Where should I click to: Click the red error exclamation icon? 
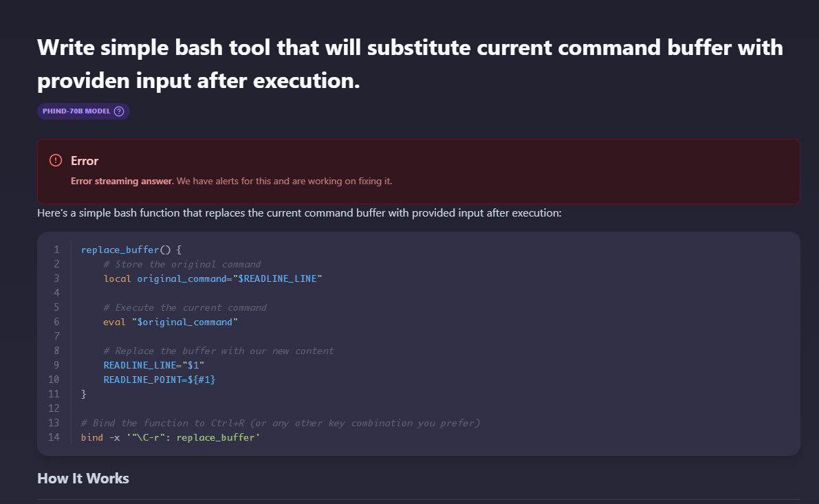click(56, 160)
